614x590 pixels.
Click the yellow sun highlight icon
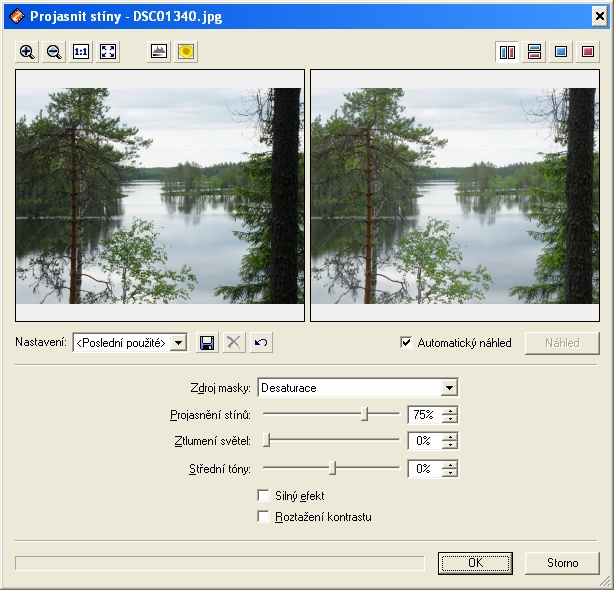point(185,52)
